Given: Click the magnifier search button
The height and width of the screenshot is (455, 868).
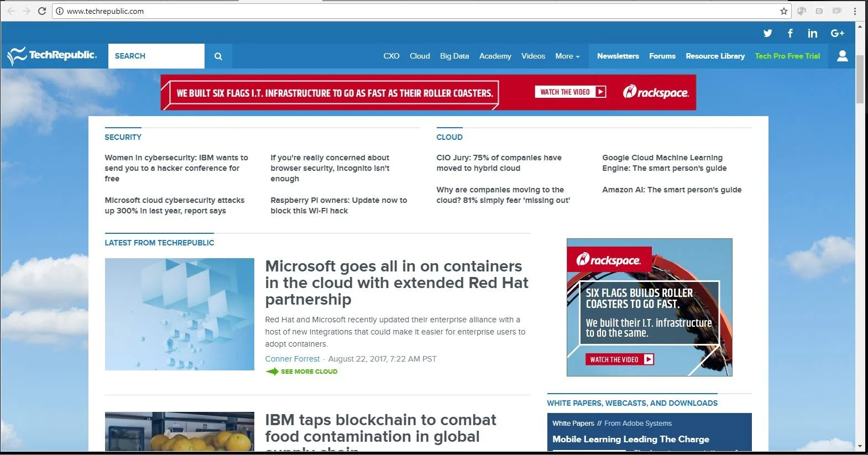Looking at the screenshot, I should (x=218, y=56).
